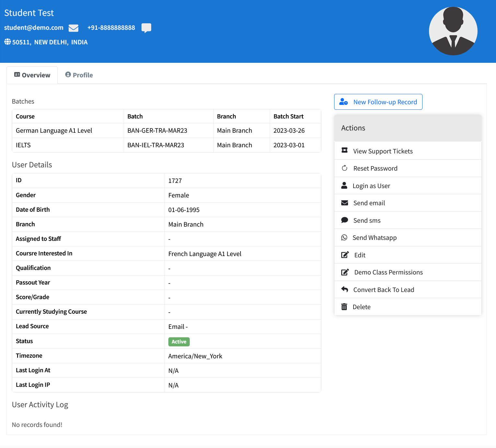Click the student profile avatar image

[x=453, y=31]
